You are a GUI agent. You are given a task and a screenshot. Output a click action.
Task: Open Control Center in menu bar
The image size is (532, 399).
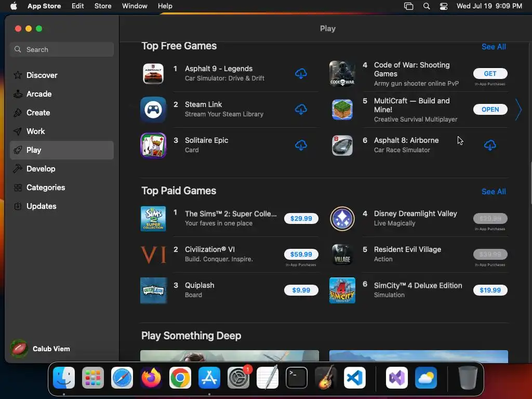pos(444,6)
